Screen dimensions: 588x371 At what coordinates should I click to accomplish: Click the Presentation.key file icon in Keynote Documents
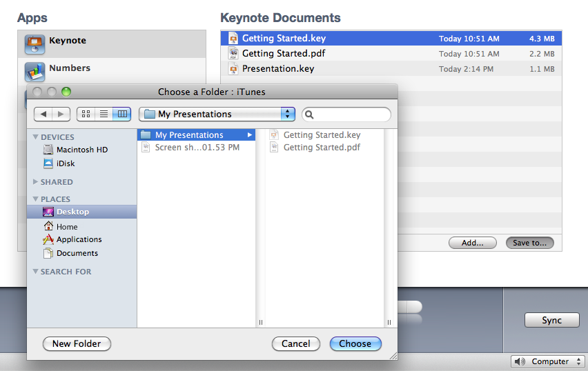tap(233, 68)
